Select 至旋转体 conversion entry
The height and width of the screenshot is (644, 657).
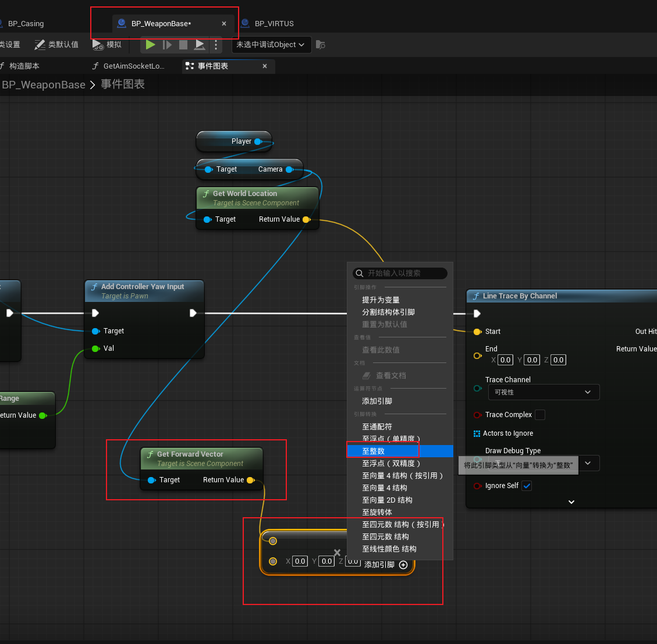click(377, 512)
